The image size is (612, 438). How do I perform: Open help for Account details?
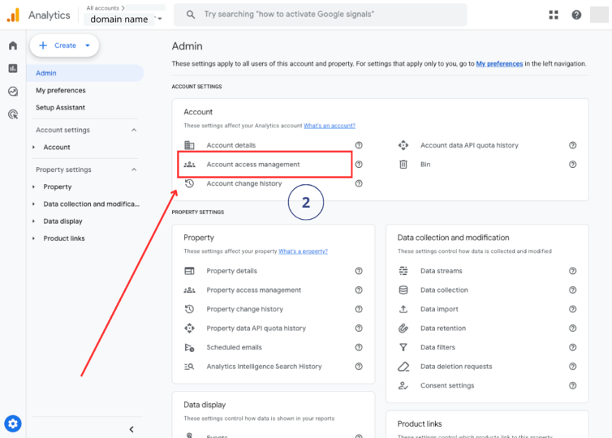tap(359, 145)
